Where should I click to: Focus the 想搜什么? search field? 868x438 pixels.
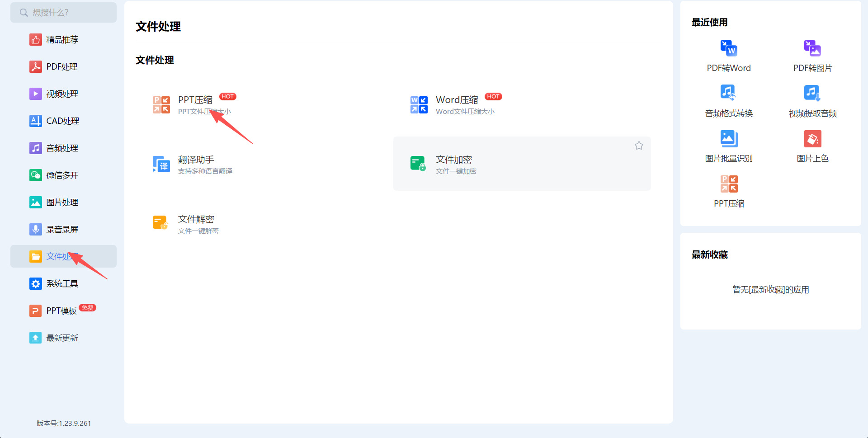point(63,12)
